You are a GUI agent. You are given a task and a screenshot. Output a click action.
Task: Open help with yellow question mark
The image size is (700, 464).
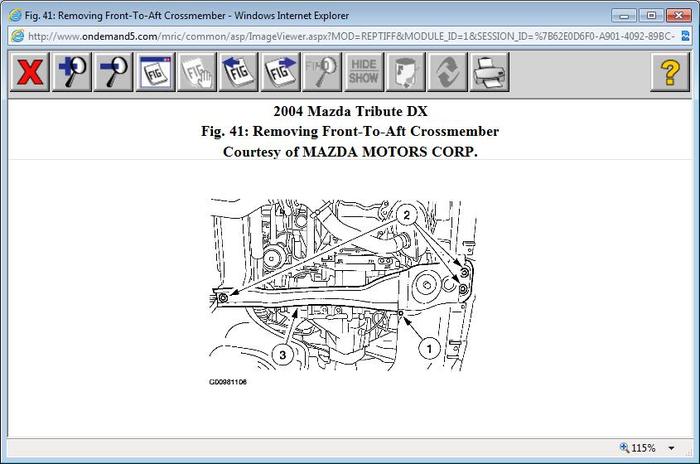[670, 72]
